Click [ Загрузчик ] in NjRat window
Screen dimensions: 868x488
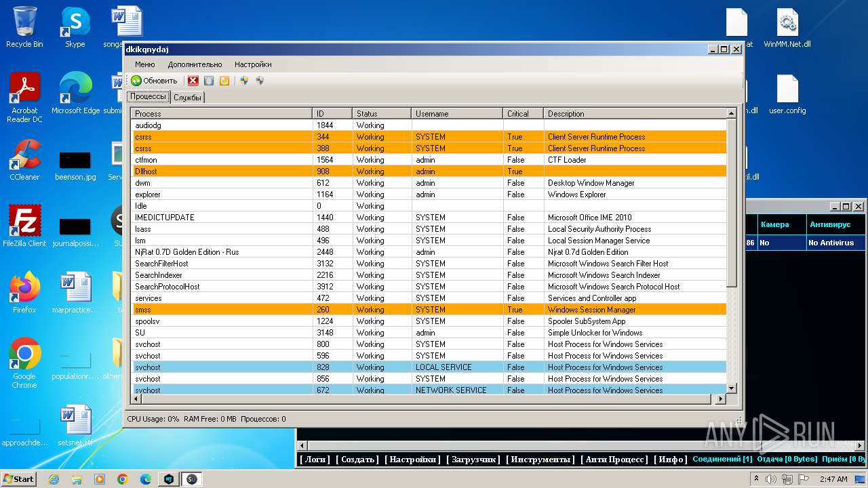click(473, 460)
